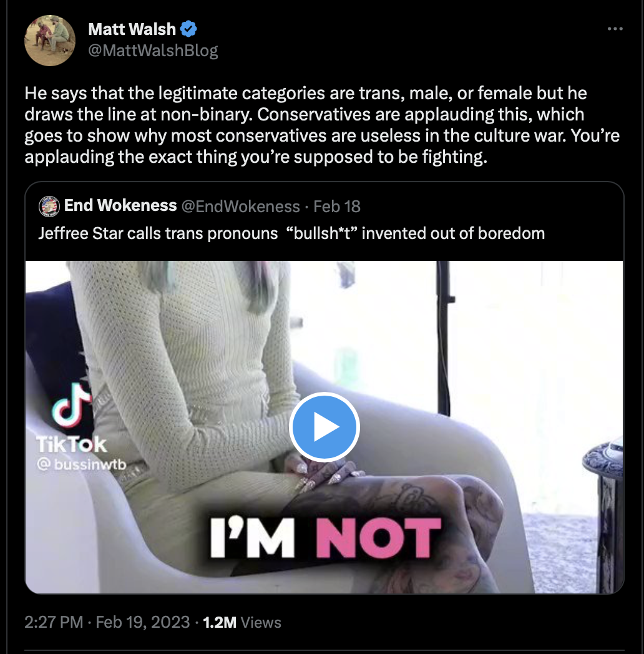Image resolution: width=644 pixels, height=654 pixels.
Task: Open the quoted tweet text about Jeffree Star
Action: [291, 233]
